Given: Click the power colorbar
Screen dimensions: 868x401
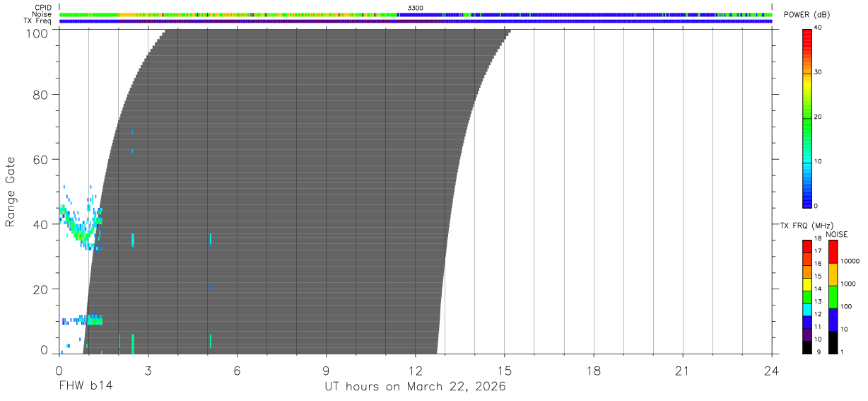Looking at the screenshot, I should tap(807, 117).
